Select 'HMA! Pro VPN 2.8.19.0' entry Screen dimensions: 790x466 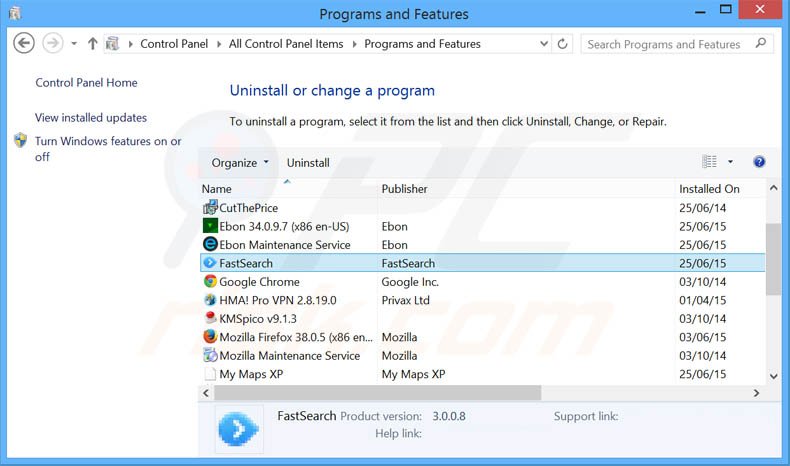[x=278, y=300]
